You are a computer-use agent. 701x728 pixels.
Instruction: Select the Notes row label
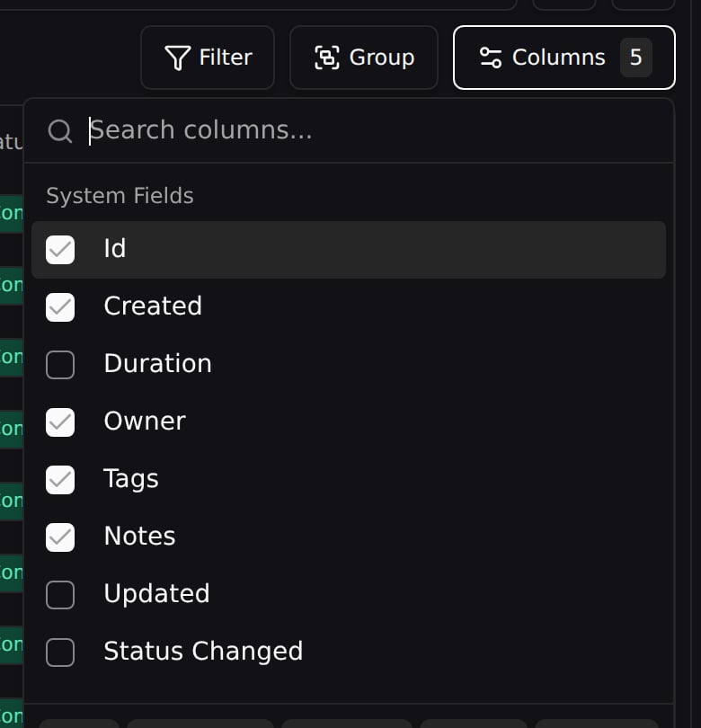point(139,537)
